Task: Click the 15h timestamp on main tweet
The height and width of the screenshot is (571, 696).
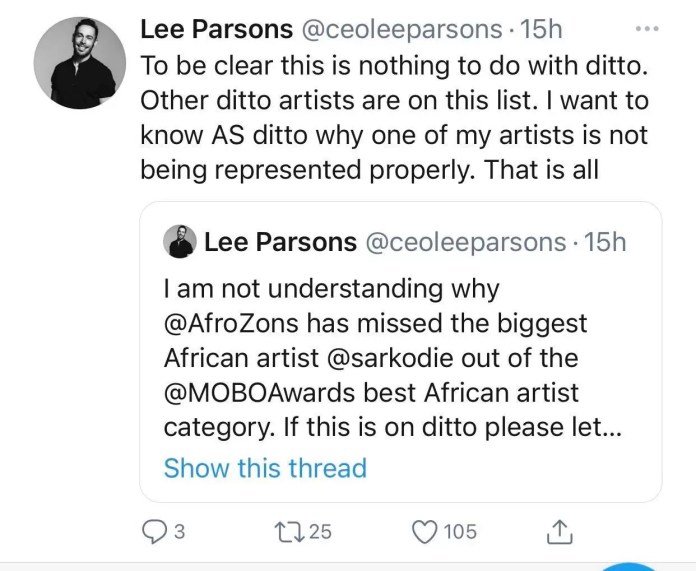Action: [x=541, y=30]
